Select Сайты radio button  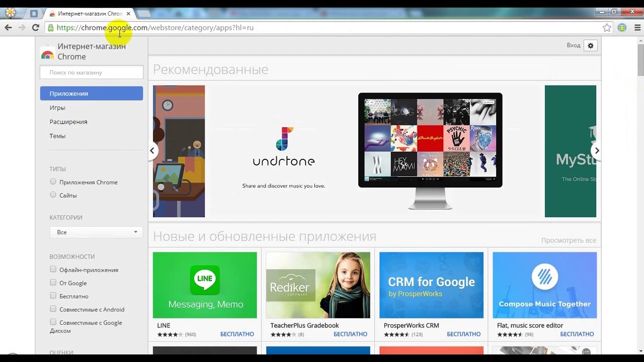pos(53,195)
